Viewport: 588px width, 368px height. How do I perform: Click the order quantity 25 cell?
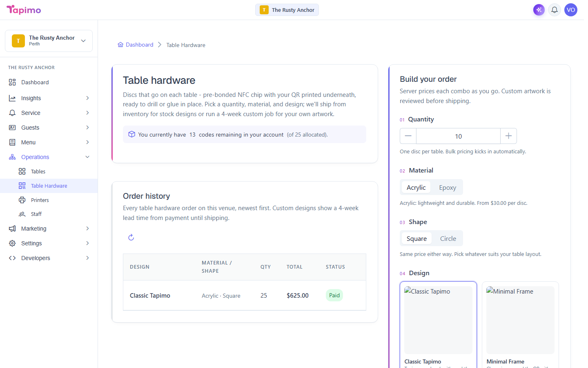264,295
